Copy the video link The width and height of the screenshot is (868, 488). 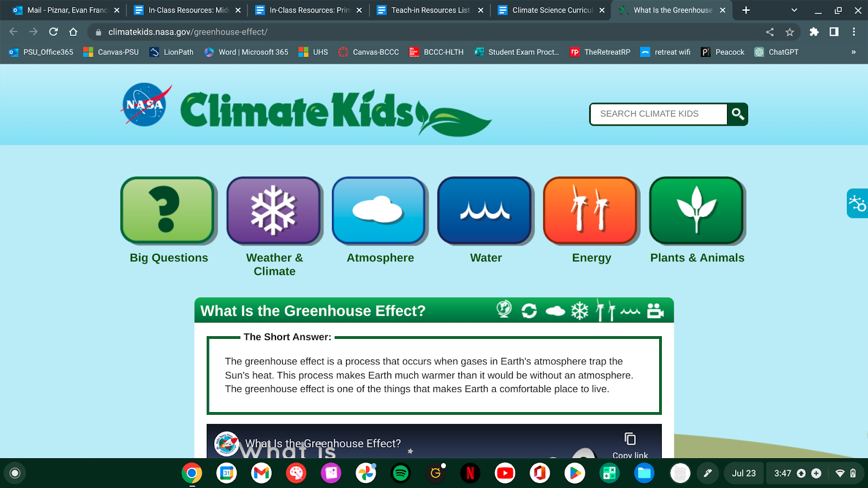point(630,445)
